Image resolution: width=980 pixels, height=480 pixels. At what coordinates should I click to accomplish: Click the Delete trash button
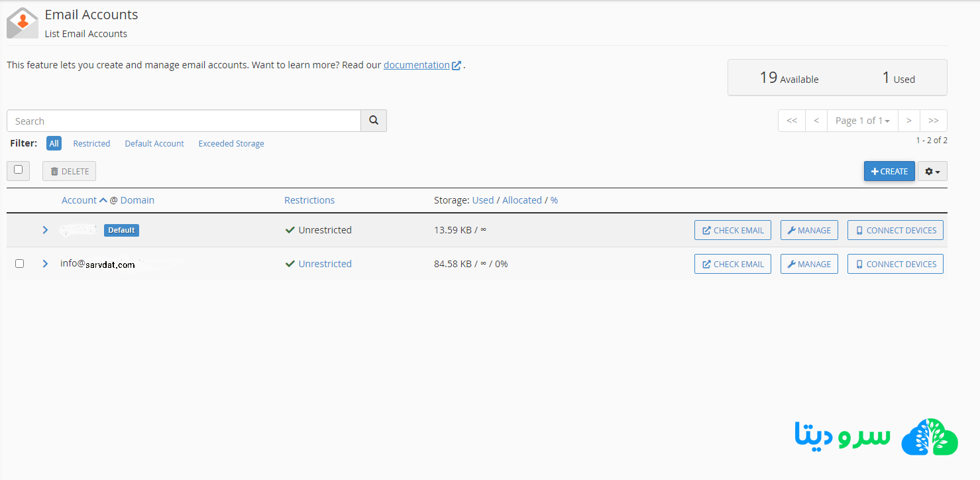(70, 171)
